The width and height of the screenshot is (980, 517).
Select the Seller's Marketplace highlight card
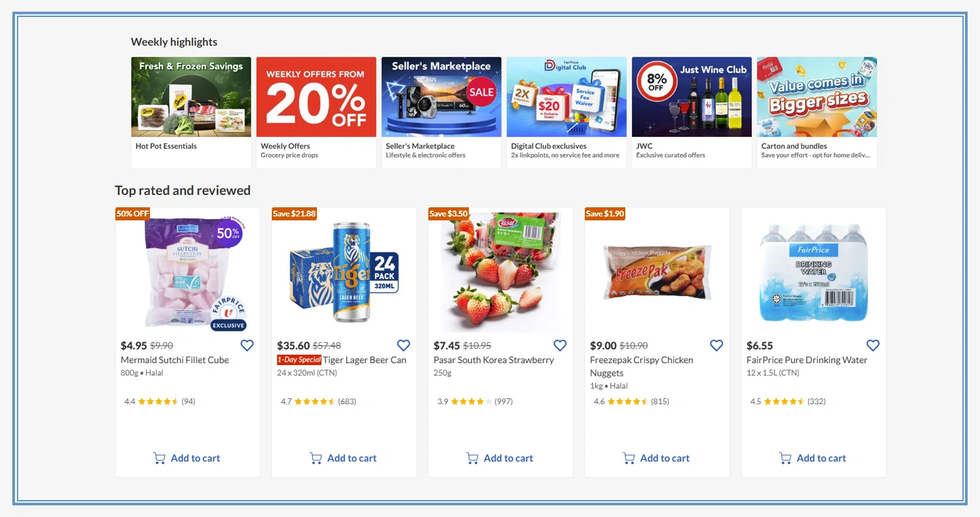441,113
